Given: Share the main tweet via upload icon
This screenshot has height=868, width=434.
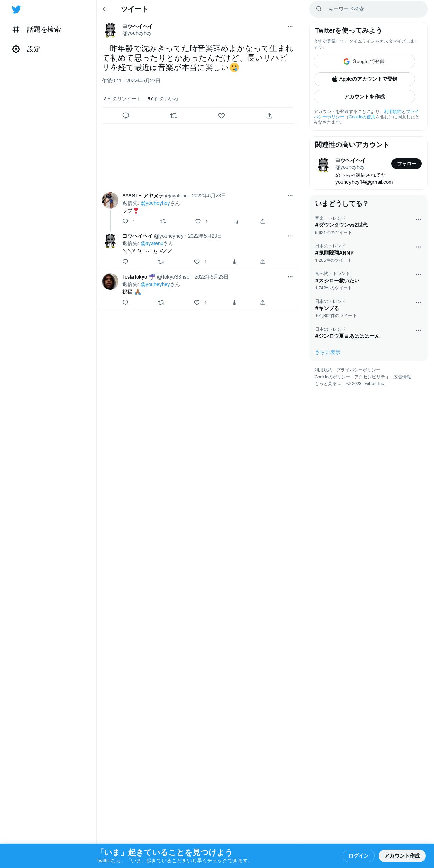Looking at the screenshot, I should click(x=269, y=116).
